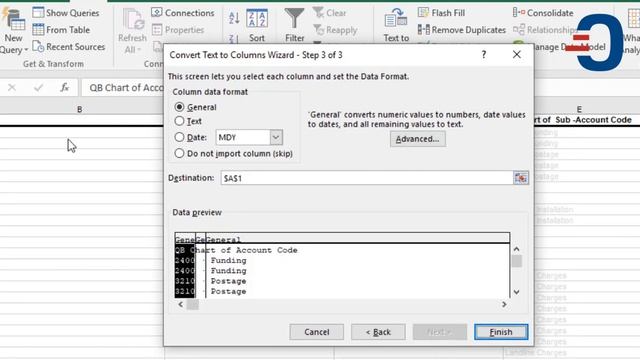Click the Destination range picker icon
The height and width of the screenshot is (360, 640).
521,178
